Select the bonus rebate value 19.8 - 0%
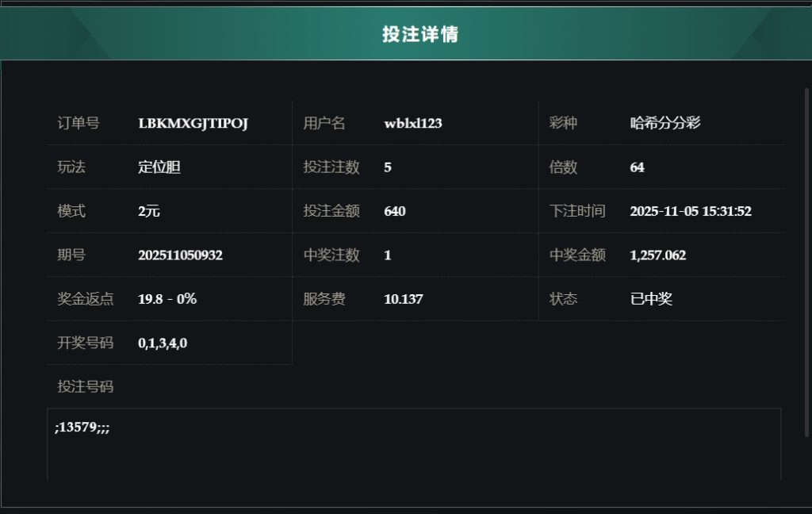This screenshot has width=812, height=514. pyautogui.click(x=167, y=299)
